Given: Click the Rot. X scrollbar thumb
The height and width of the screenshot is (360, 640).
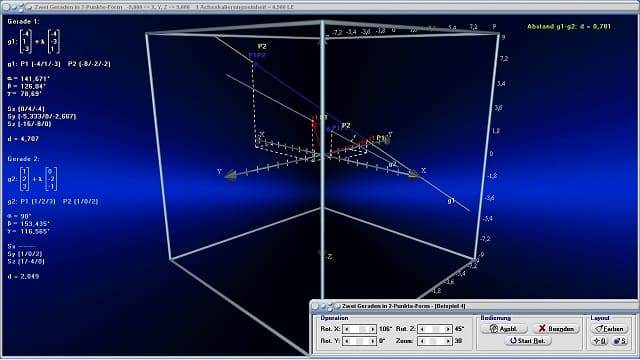Looking at the screenshot, I should point(362,329).
